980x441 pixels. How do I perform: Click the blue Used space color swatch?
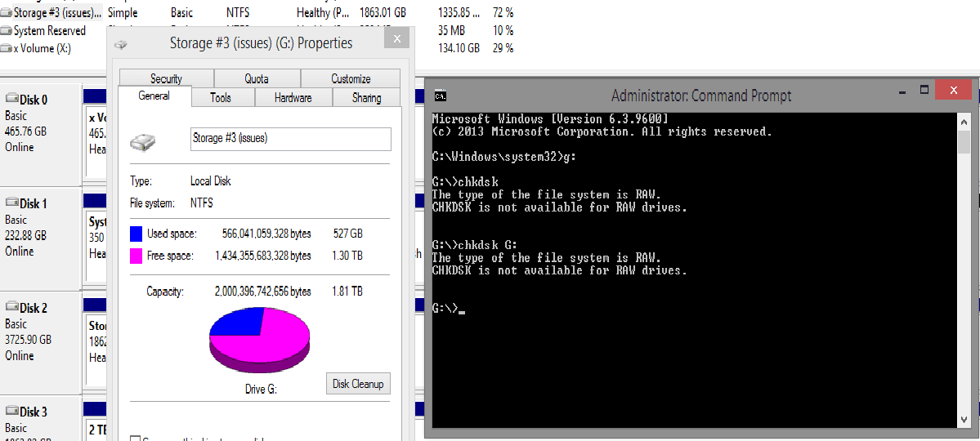coord(136,234)
